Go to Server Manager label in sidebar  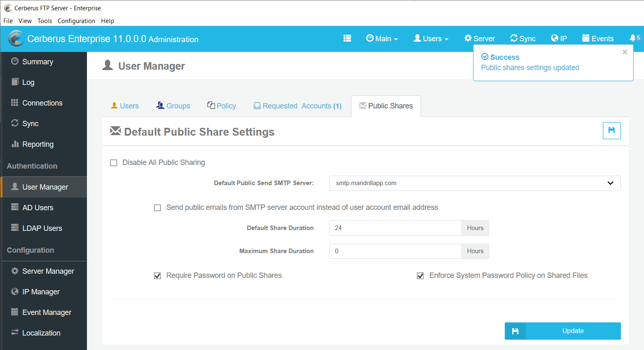pos(48,271)
